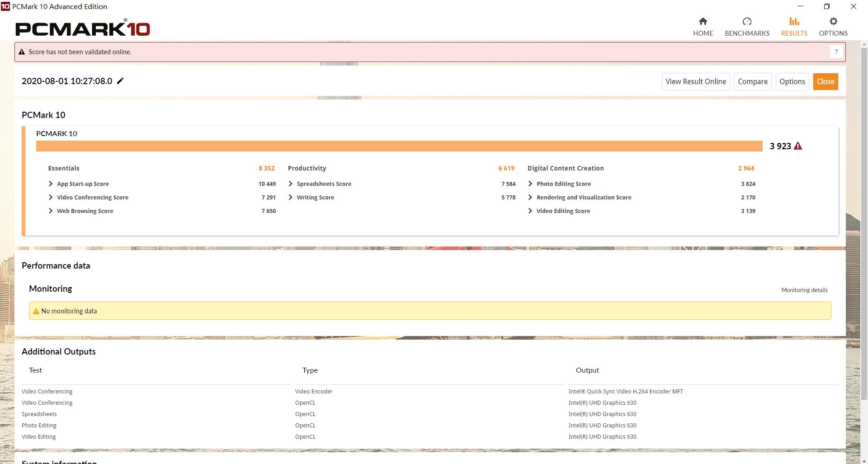Click the overall score 3 923
868x464 pixels.
pos(780,146)
